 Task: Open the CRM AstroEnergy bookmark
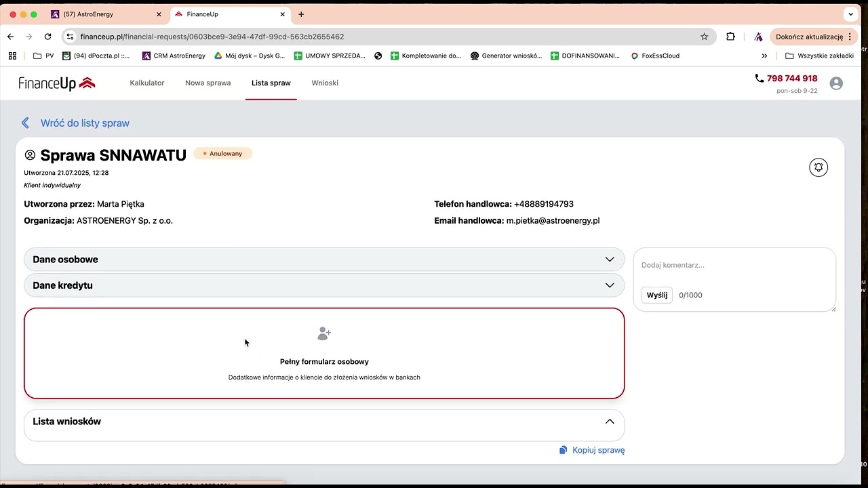pyautogui.click(x=174, y=56)
